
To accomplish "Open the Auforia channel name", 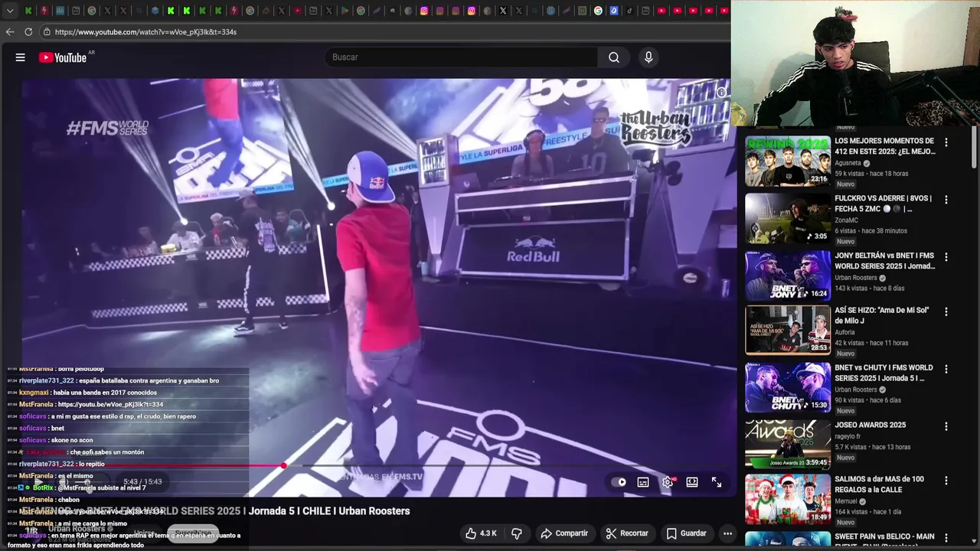I will tap(844, 332).
